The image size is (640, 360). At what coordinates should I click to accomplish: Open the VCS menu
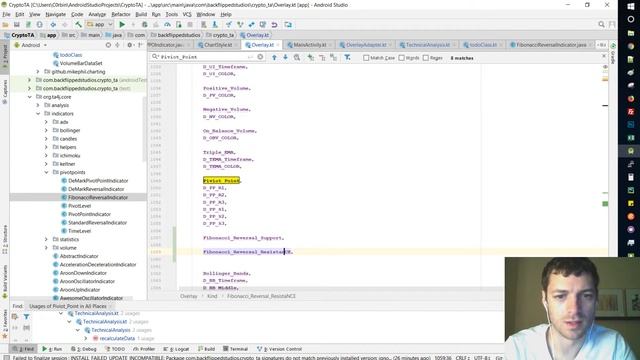coord(187,14)
